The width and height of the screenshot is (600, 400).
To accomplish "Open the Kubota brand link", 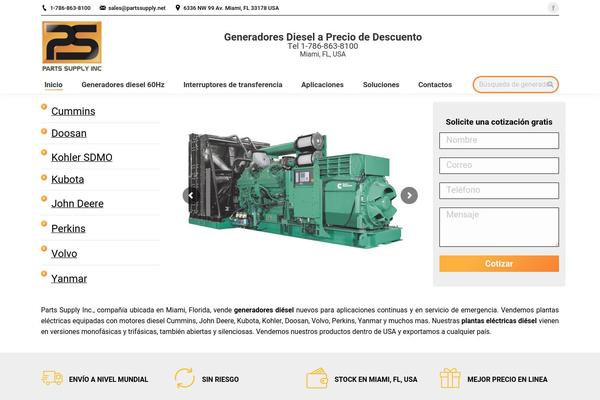I will 68,179.
